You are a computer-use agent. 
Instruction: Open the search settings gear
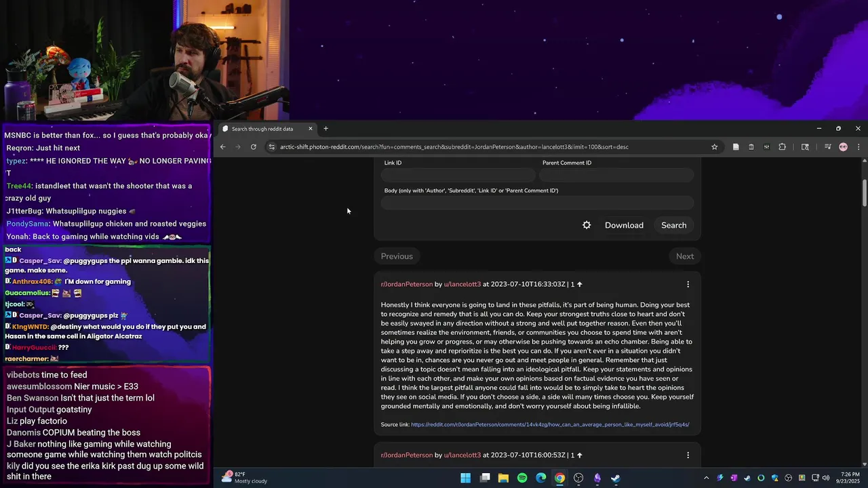tap(587, 225)
